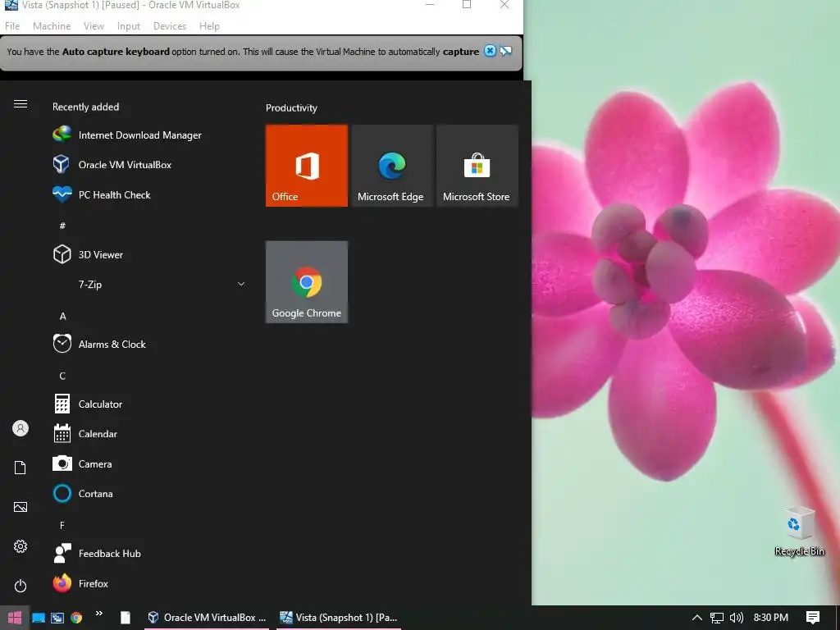Open the VirtualBox File menu
840x630 pixels.
12,25
